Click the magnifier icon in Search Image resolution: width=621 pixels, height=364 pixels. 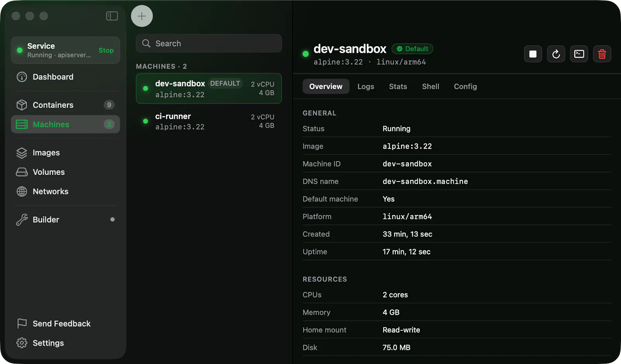(x=146, y=43)
